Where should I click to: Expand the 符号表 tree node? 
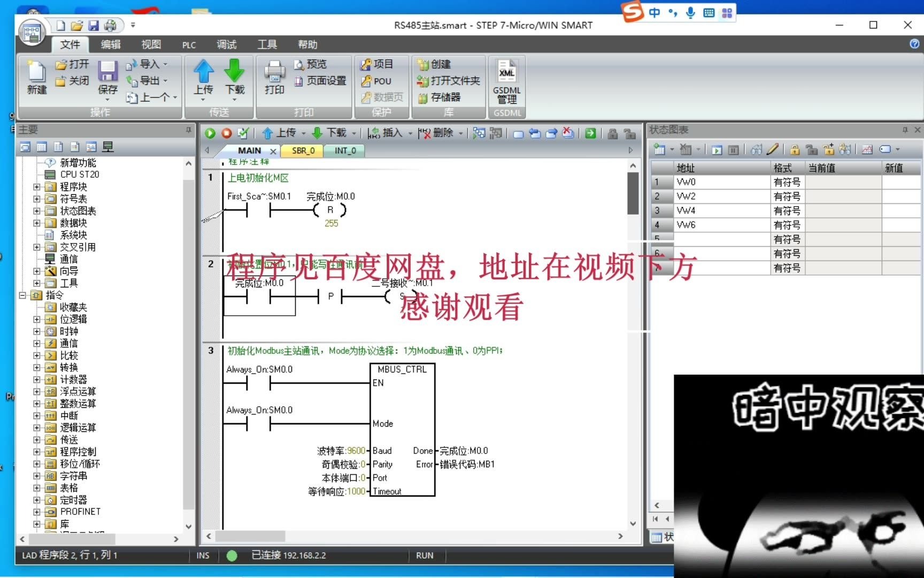(x=36, y=199)
